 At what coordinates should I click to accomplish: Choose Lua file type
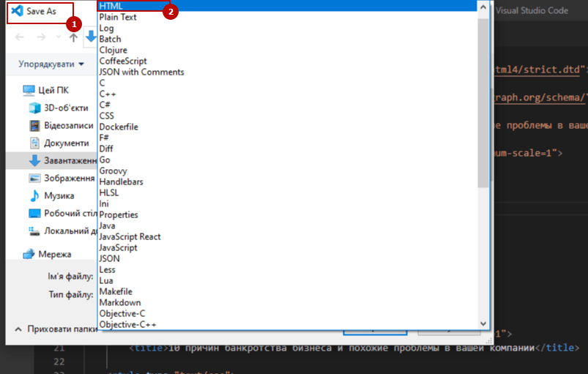coord(287,280)
